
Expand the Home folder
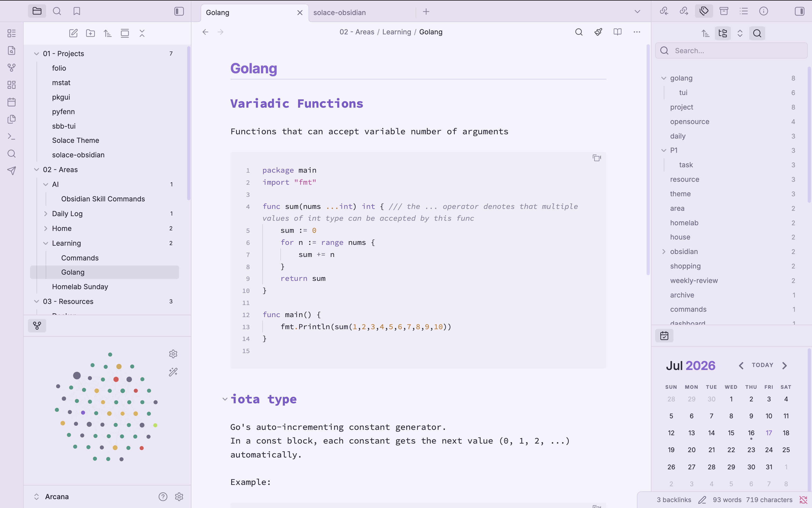coord(46,228)
